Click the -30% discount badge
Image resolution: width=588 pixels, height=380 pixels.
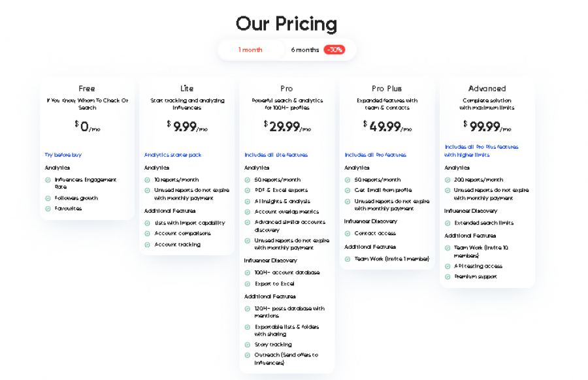(335, 50)
